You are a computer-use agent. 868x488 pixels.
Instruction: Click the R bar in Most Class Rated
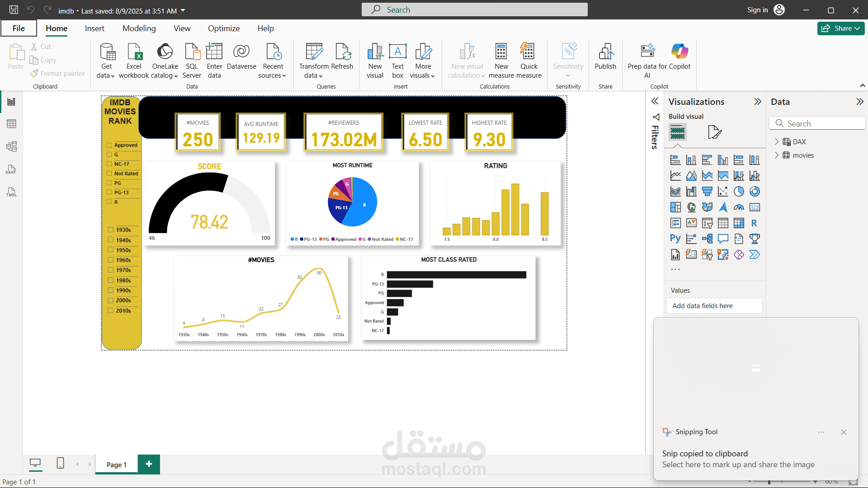click(x=457, y=275)
